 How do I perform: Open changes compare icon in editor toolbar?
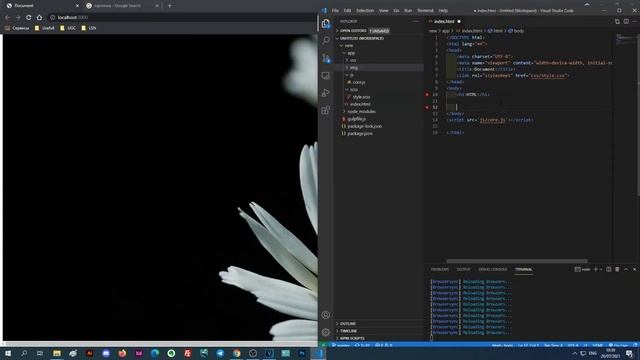[x=617, y=21]
